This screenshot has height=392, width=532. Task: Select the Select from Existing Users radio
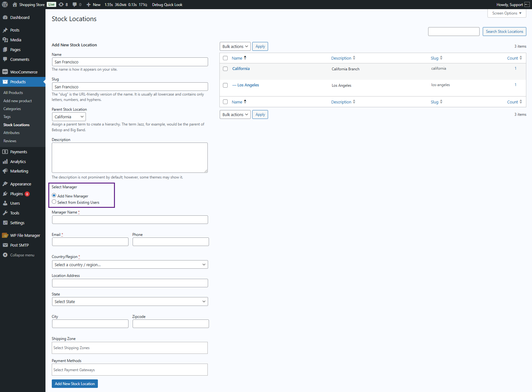[x=54, y=202]
